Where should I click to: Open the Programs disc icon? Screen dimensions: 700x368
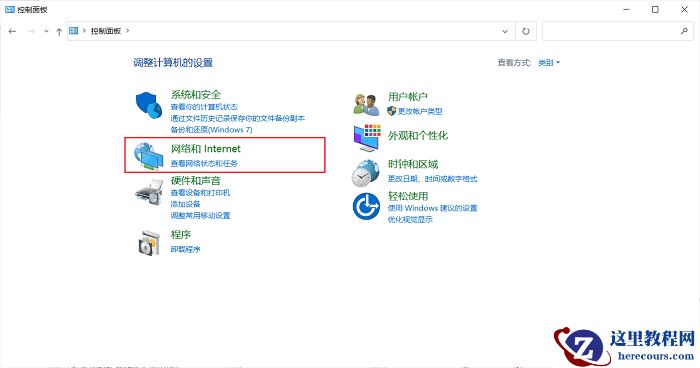click(149, 243)
